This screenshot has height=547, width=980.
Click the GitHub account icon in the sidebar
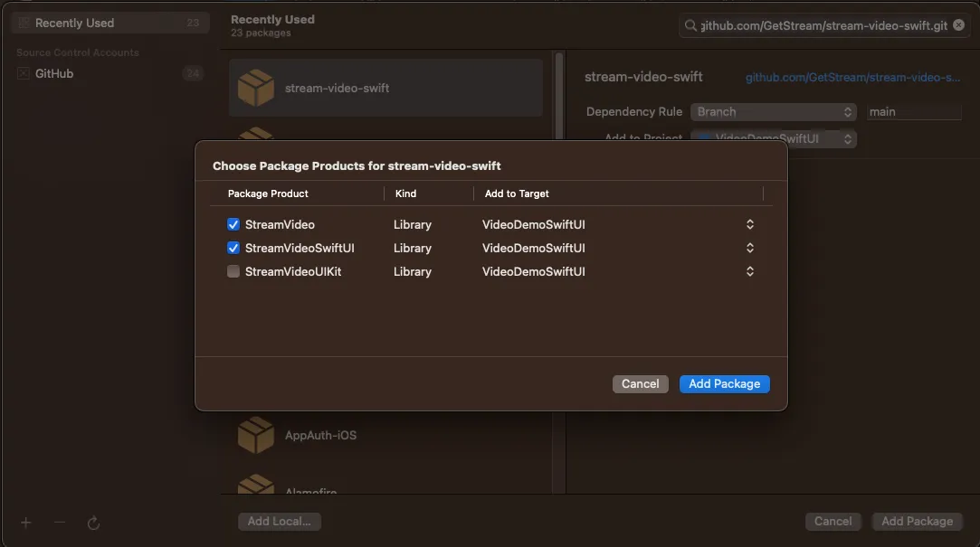click(24, 73)
